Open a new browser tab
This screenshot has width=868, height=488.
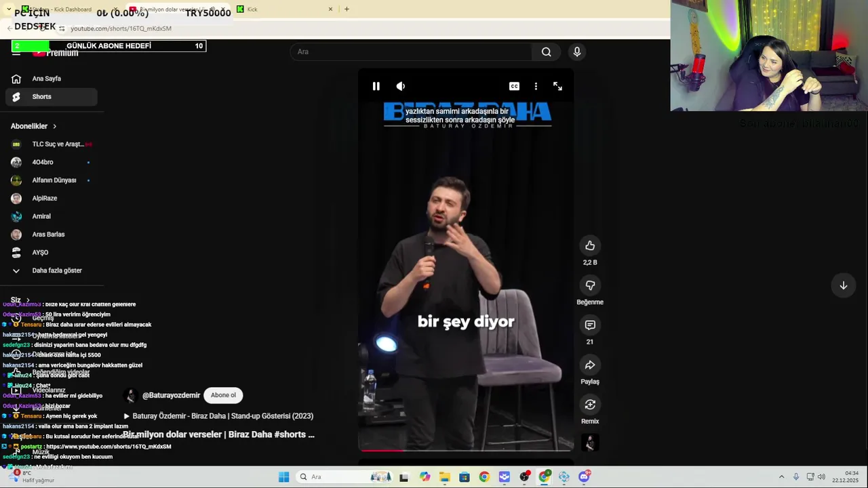tap(347, 9)
